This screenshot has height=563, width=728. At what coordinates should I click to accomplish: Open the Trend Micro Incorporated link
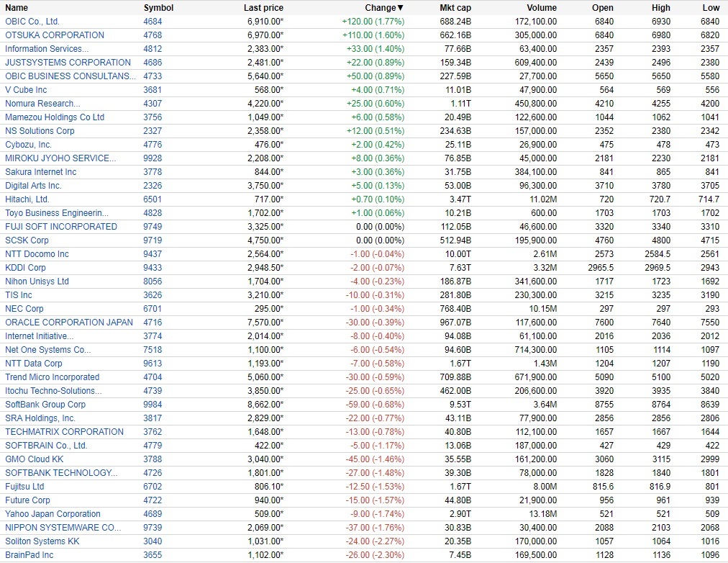[52, 377]
